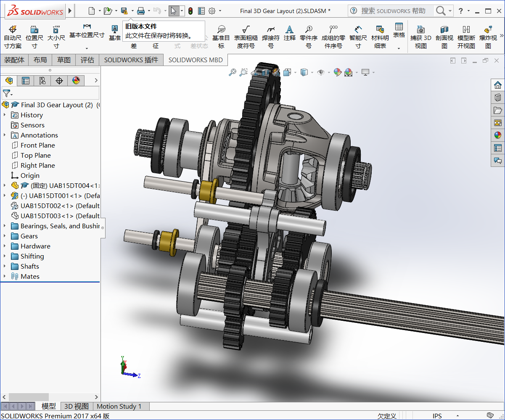Click the 模型断开视图 model break view tool
This screenshot has width=505, height=420.
pos(466,37)
